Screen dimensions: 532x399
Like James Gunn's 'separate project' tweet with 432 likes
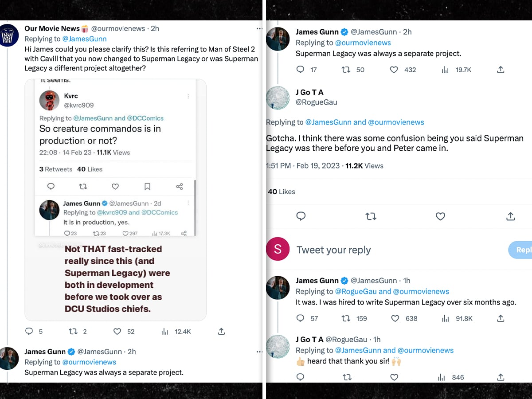[x=394, y=70]
